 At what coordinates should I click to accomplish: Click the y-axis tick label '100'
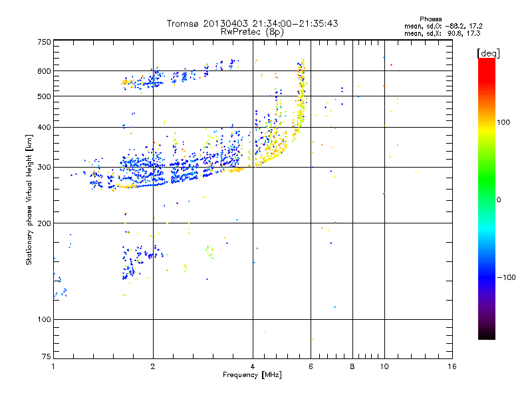click(44, 320)
